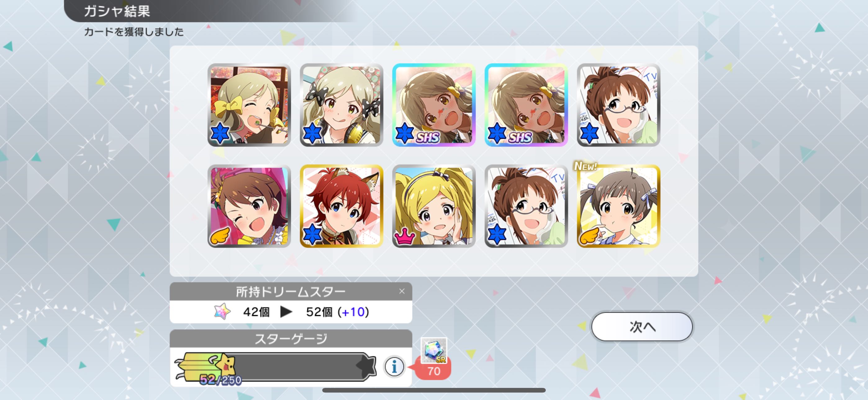Image resolution: width=868 pixels, height=400 pixels.
Task: Tap the winking brown-haired girl card
Action: click(x=249, y=206)
